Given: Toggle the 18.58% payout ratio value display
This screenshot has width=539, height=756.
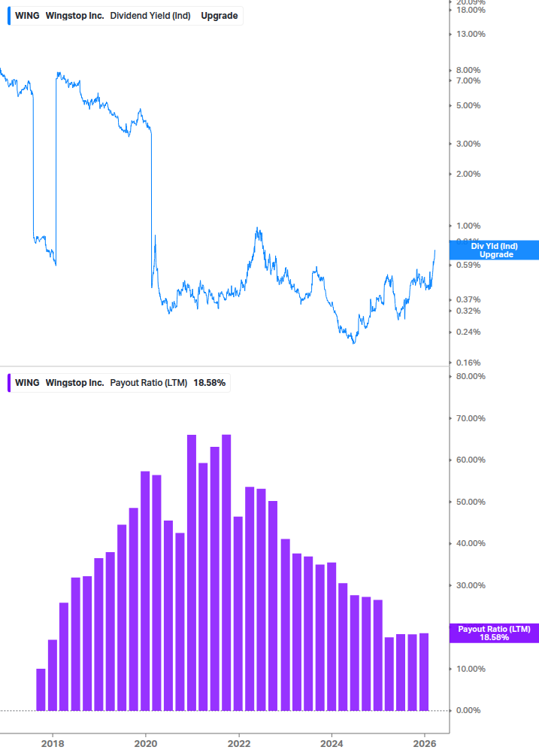Looking at the screenshot, I should pos(208,383).
